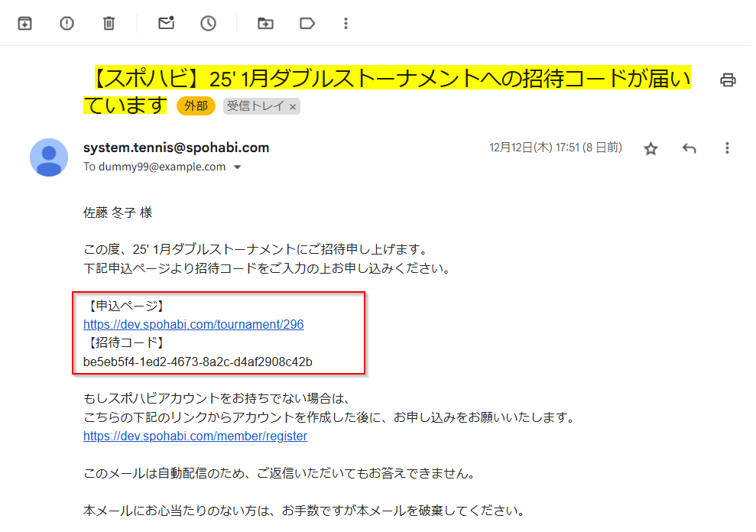Archive the email

24,23
